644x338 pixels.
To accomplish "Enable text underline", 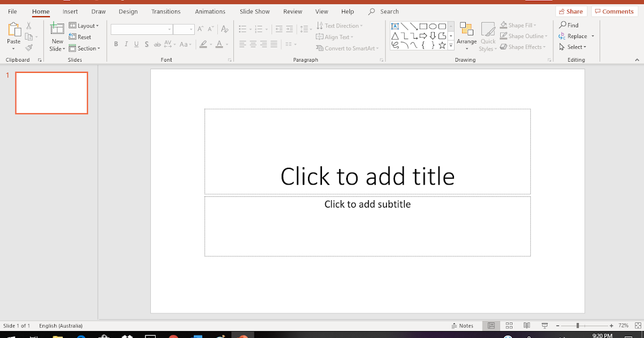I will 135,44.
